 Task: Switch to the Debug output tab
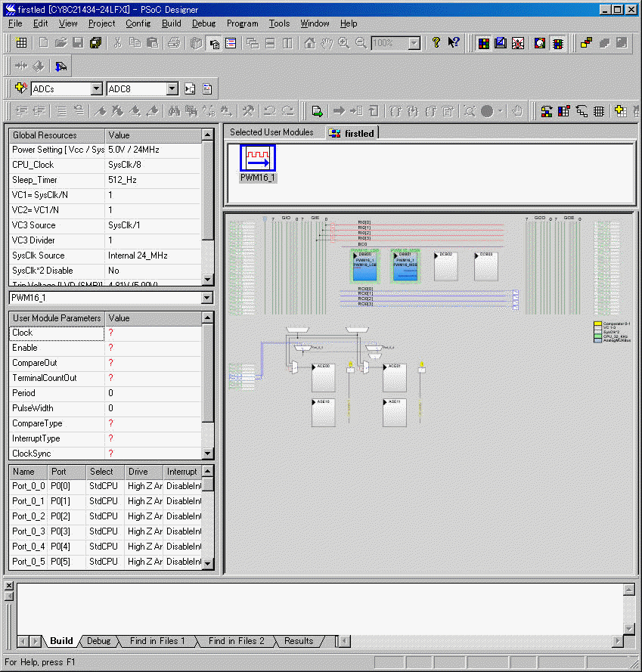point(98,641)
